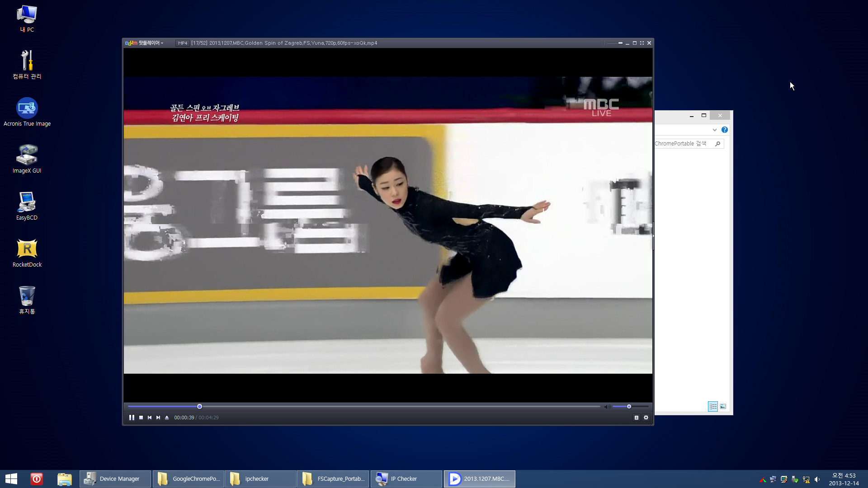Viewport: 868px width, 488px height.
Task: Switch to IP Checker taskbar item
Action: pos(406,479)
